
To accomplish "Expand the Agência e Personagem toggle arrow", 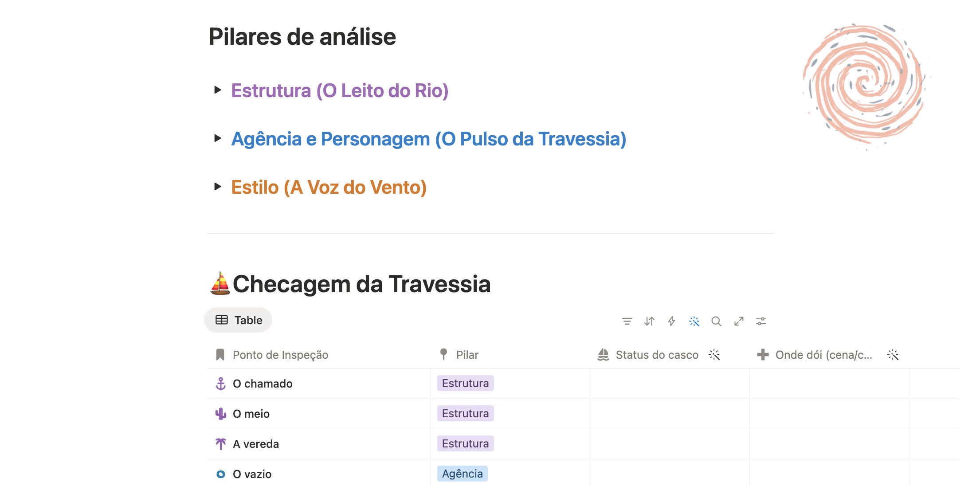I will tap(217, 138).
